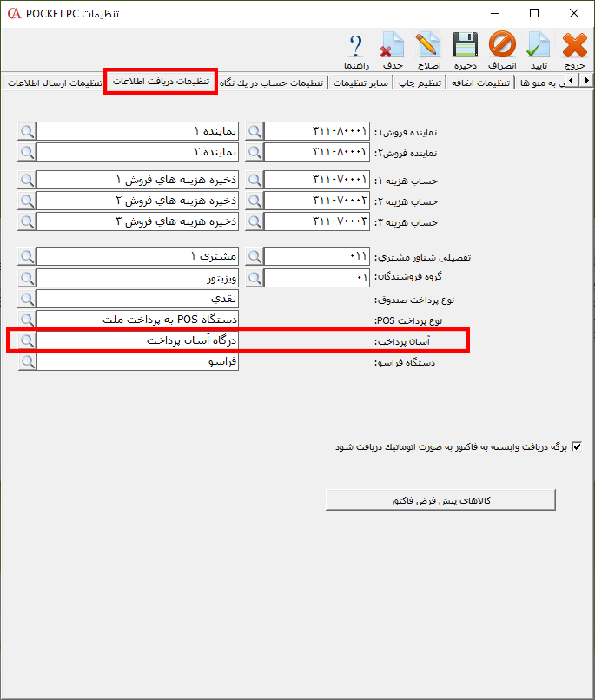
Task: Click the دستگاه فراسو text field
Action: (137, 362)
